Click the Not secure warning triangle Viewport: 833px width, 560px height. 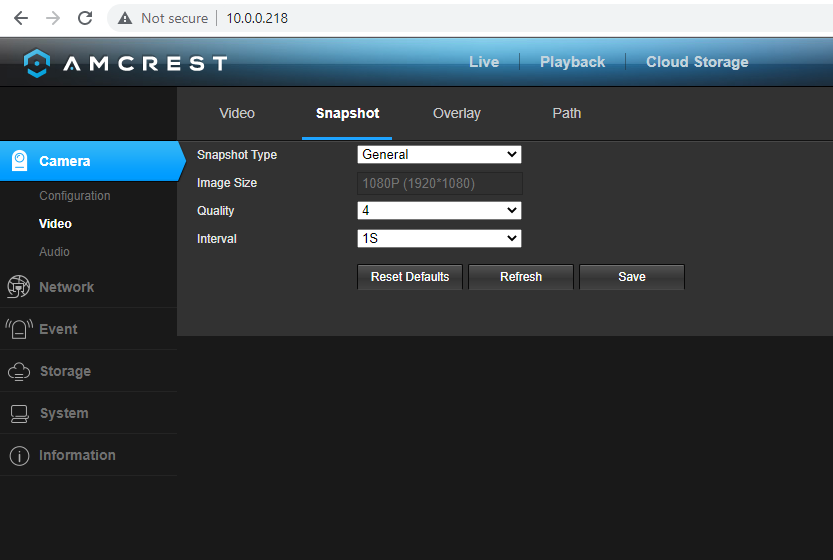click(x=125, y=19)
